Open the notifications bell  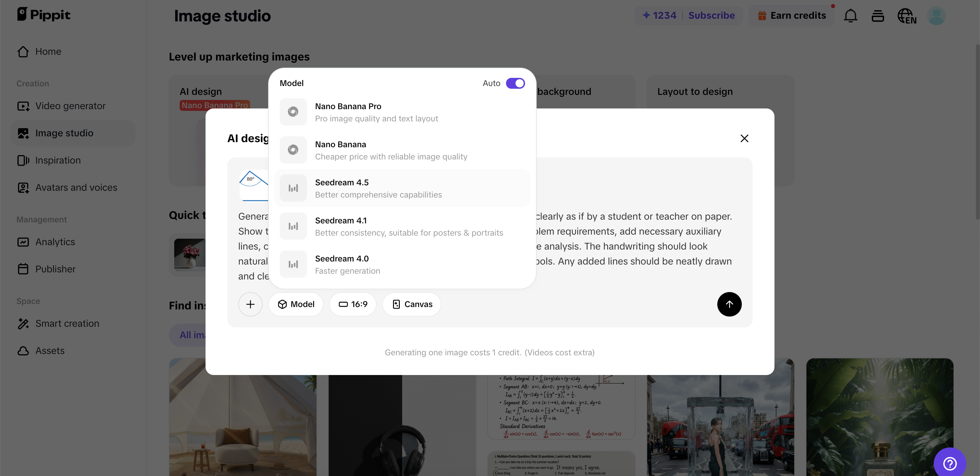(x=850, y=16)
